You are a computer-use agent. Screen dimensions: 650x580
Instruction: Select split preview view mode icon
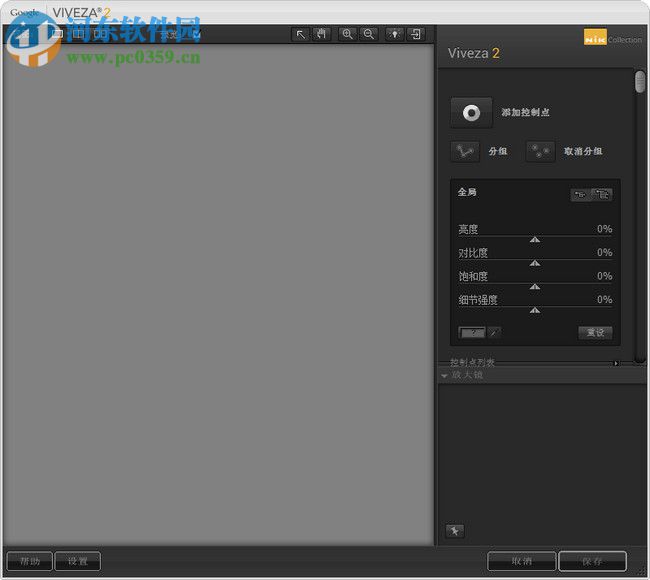[x=78, y=34]
